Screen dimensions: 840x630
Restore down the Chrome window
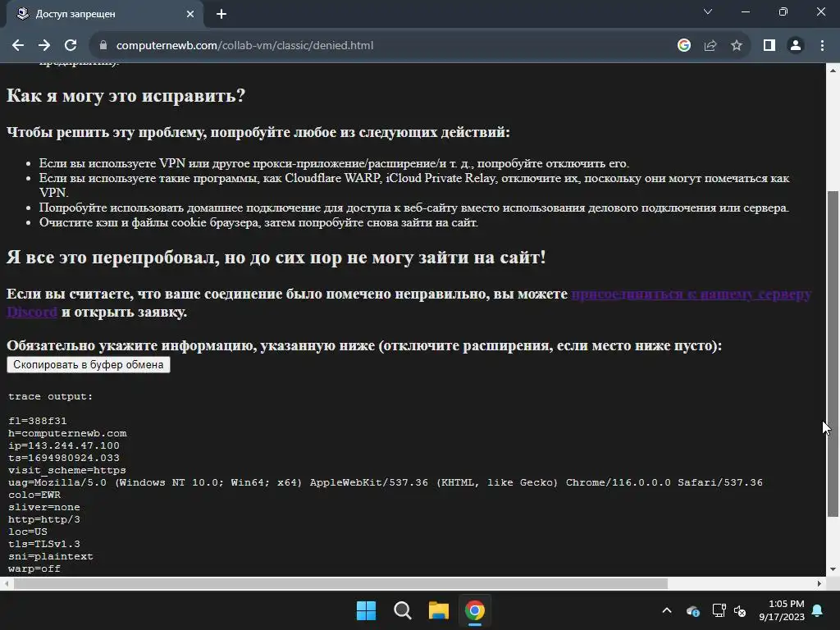click(x=783, y=11)
